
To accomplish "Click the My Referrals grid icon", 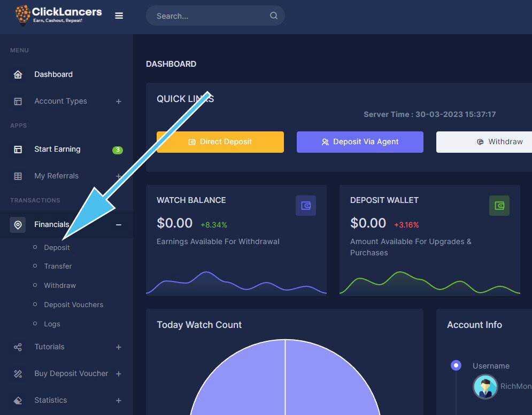I will (18, 176).
